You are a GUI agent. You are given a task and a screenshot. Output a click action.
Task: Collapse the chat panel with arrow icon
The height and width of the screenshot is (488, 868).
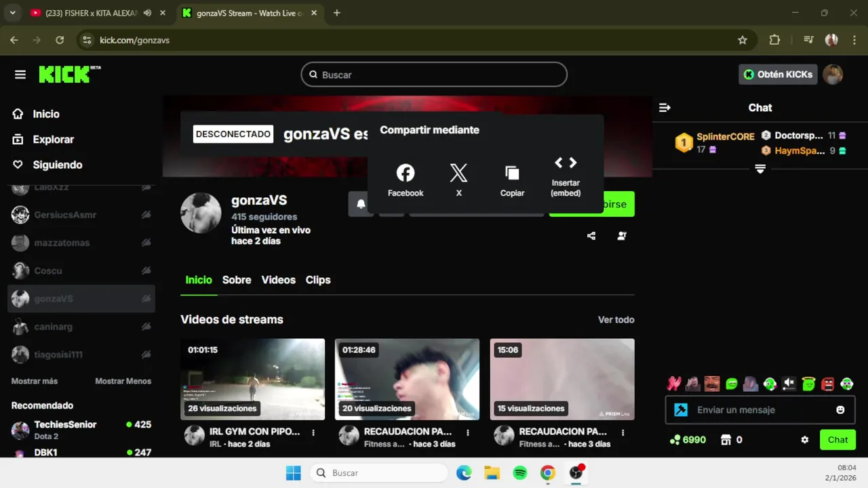665,108
